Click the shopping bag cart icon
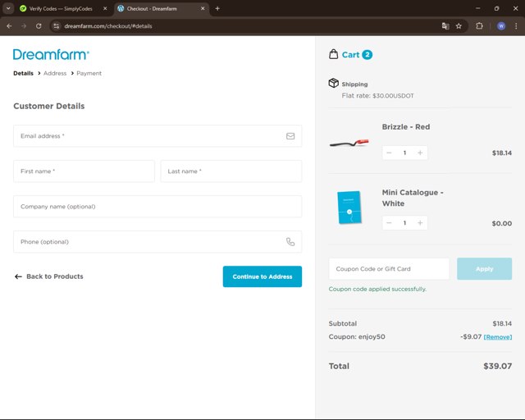The height and width of the screenshot is (420, 525). click(x=333, y=54)
